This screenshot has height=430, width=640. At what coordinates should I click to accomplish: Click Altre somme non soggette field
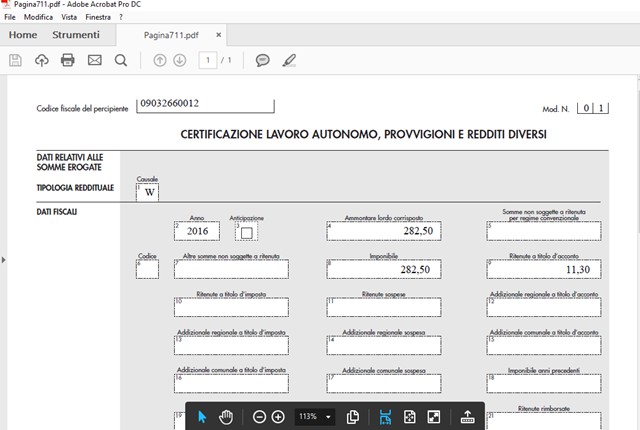pos(231,269)
